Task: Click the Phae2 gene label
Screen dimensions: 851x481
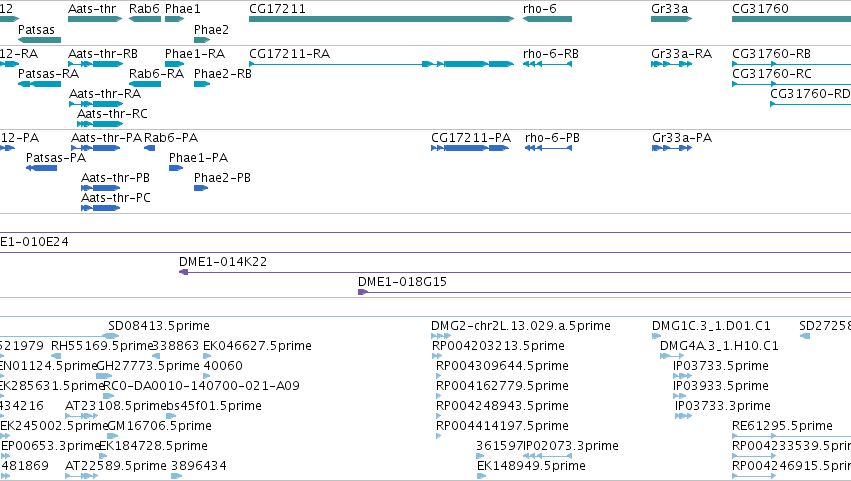Action: pyautogui.click(x=211, y=30)
